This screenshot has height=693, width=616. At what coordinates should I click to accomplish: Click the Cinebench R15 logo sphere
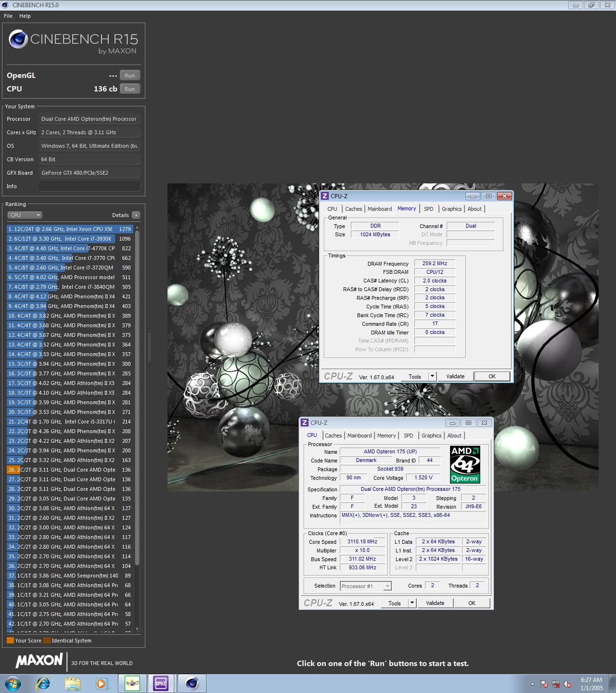18,39
